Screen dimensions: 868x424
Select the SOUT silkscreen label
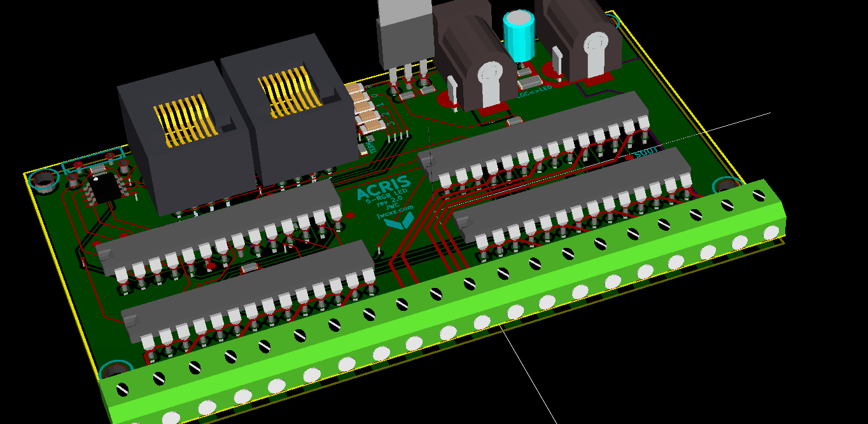(647, 153)
